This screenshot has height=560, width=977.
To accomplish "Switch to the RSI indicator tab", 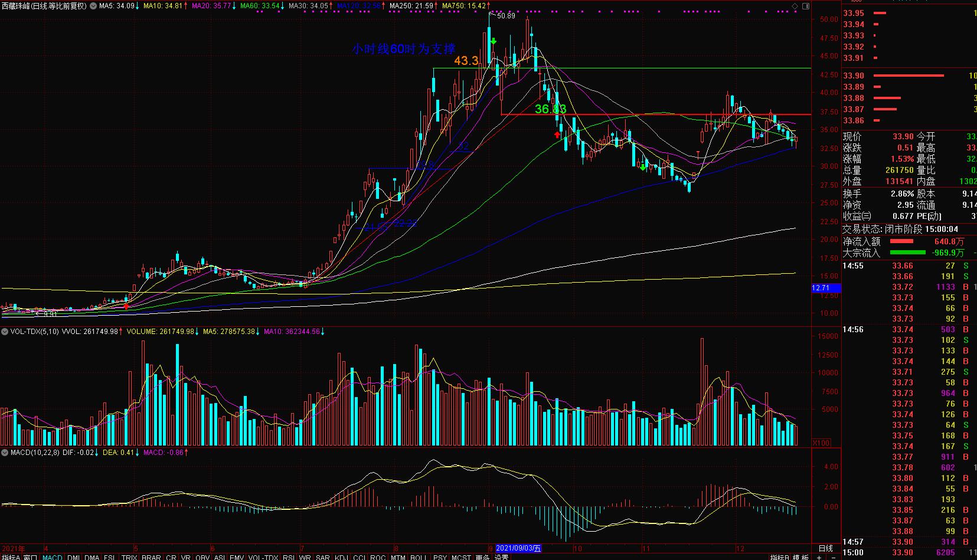I will coord(289,556).
